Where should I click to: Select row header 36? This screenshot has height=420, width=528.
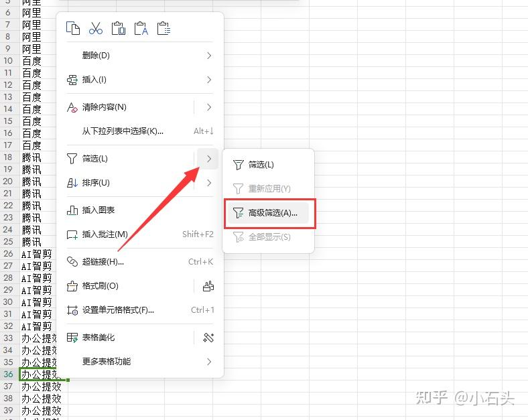click(x=9, y=374)
